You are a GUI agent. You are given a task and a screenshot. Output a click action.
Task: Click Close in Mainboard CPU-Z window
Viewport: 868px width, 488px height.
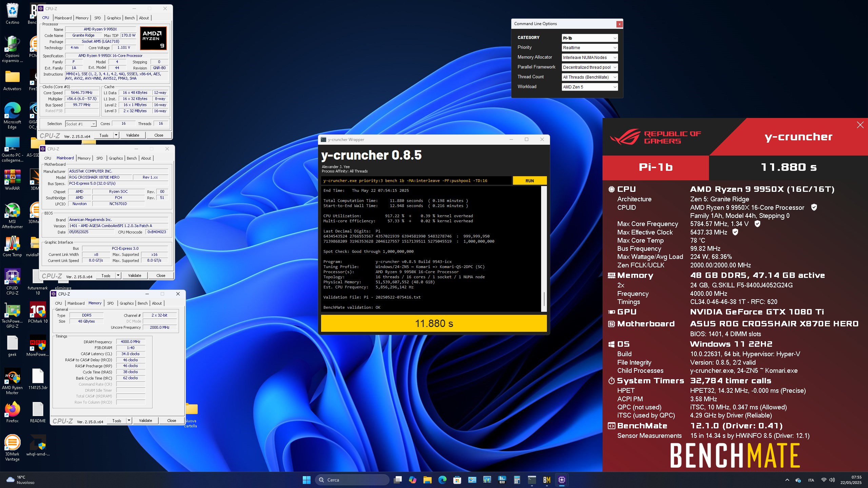tap(161, 276)
